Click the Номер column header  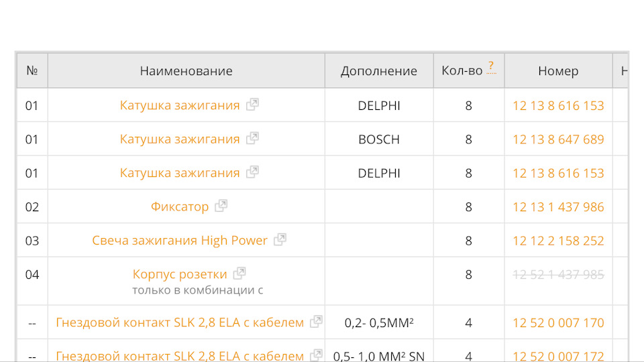558,71
